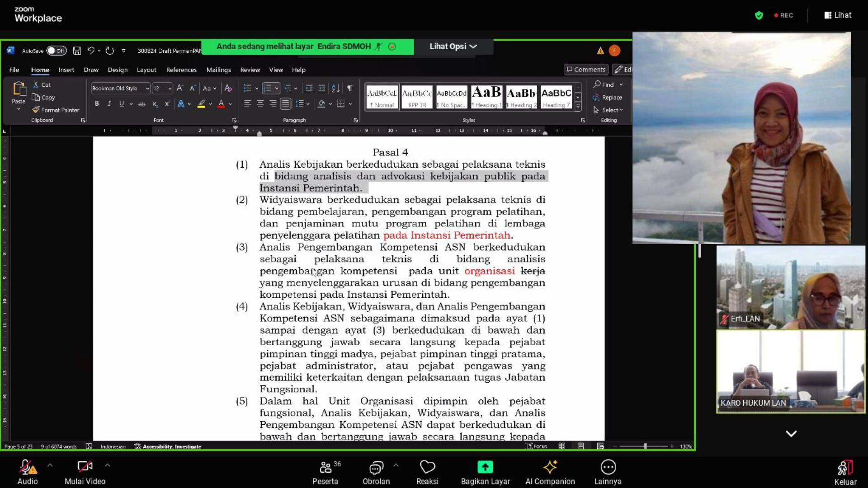
Task: Open the Obrolan chat panel
Action: 376,473
